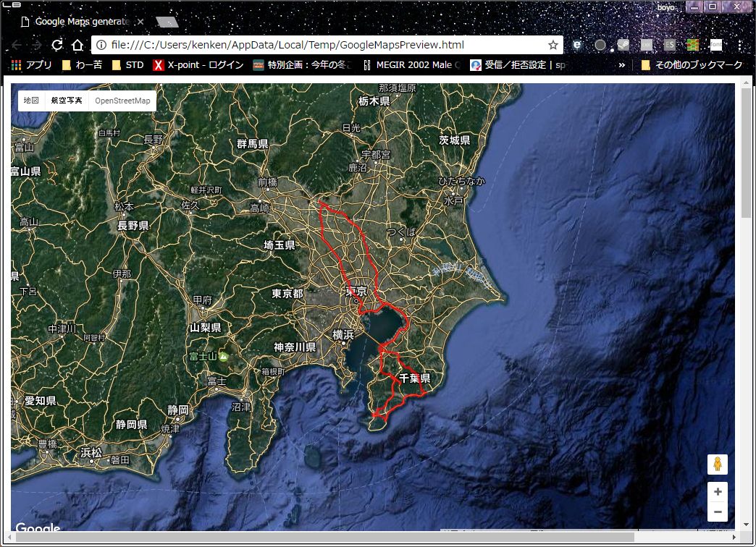
Task: Click the forward navigation arrow
Action: point(37,45)
